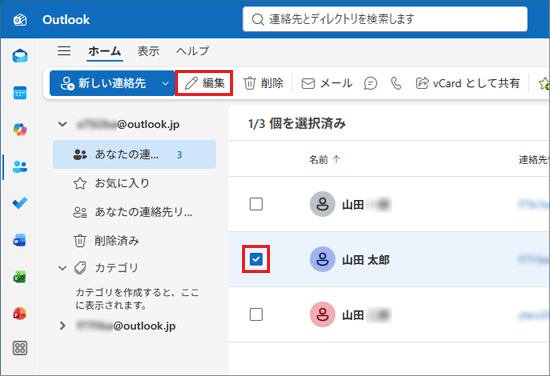
Task: Collapse the first @outlook.jp account
Action: click(x=62, y=124)
